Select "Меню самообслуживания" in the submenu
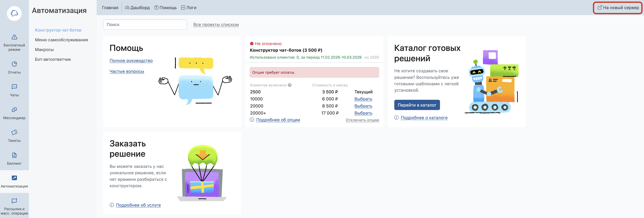 [61, 40]
